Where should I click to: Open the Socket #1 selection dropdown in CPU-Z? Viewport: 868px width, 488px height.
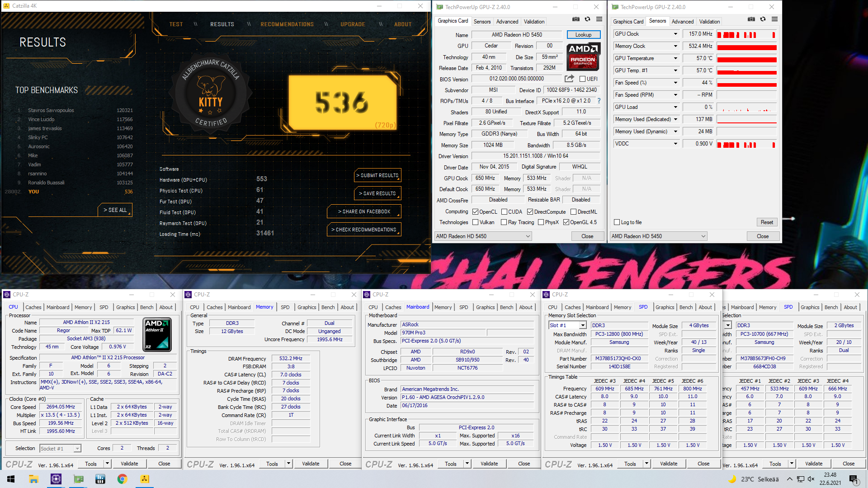pyautogui.click(x=60, y=449)
